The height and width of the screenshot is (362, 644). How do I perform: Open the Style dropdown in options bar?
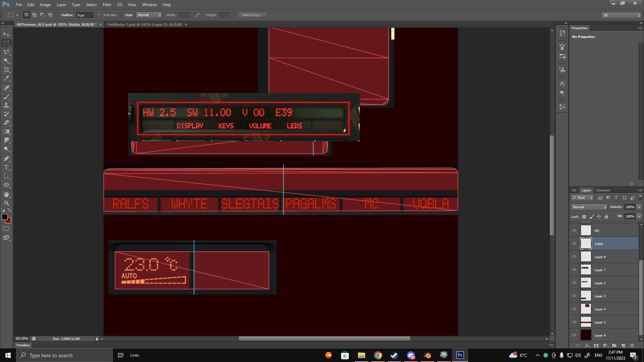(149, 15)
